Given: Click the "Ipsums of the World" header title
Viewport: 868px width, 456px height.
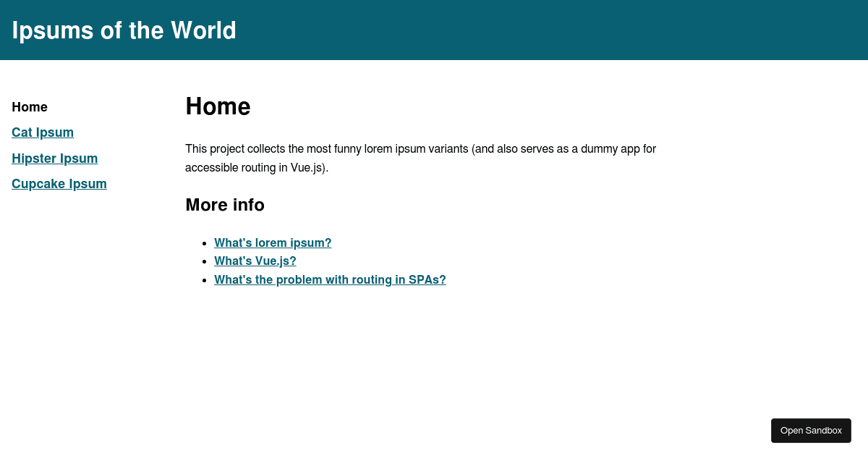Looking at the screenshot, I should point(124,30).
